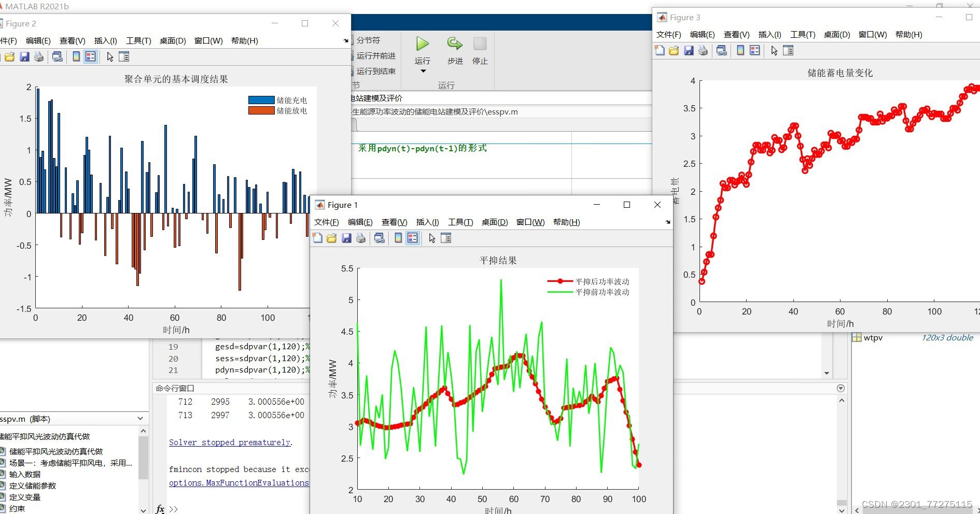Select 输入数据 section in script outline
This screenshot has height=514, width=980.
point(24,475)
